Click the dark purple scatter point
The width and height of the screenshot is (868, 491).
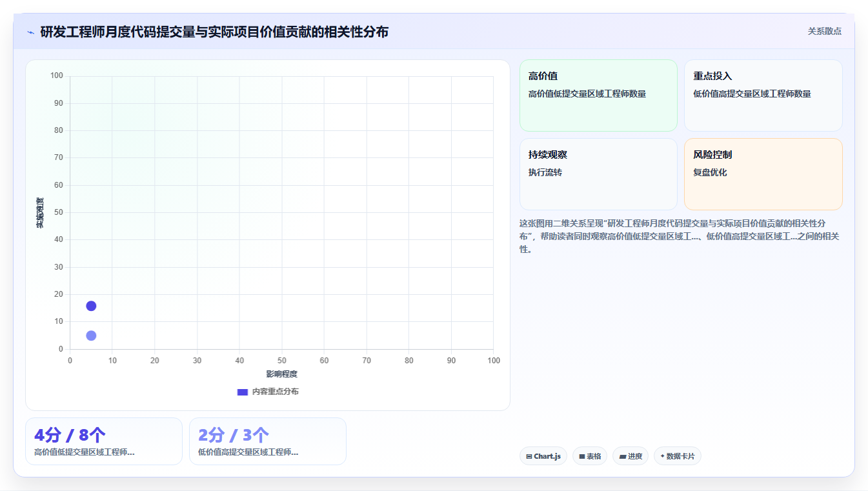click(91, 306)
